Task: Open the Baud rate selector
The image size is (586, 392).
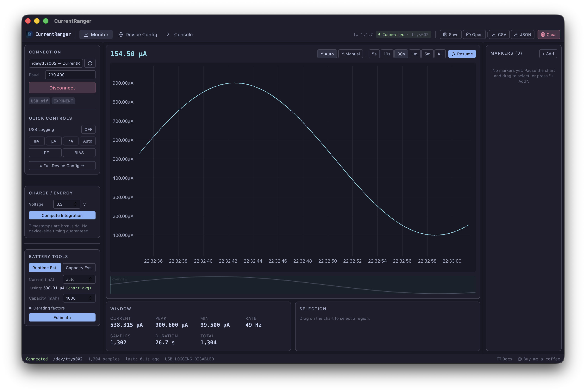Action: click(70, 75)
